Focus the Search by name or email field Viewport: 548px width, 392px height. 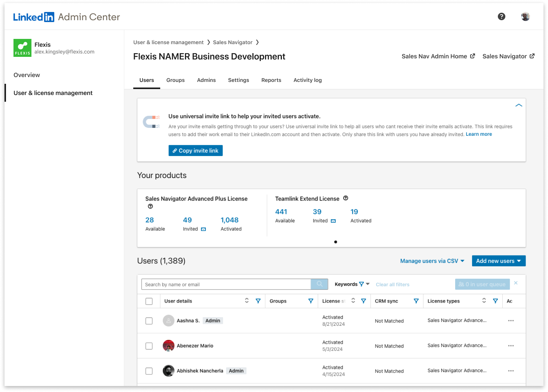pos(226,284)
